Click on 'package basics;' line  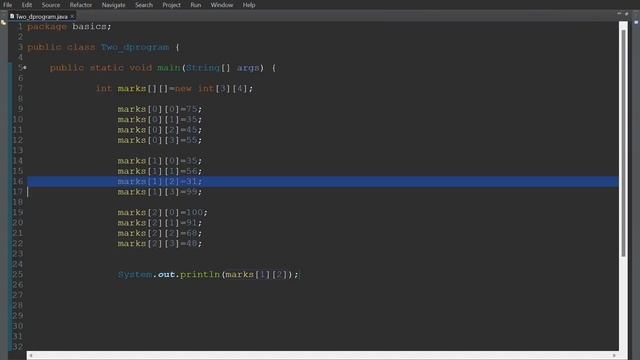69,27
